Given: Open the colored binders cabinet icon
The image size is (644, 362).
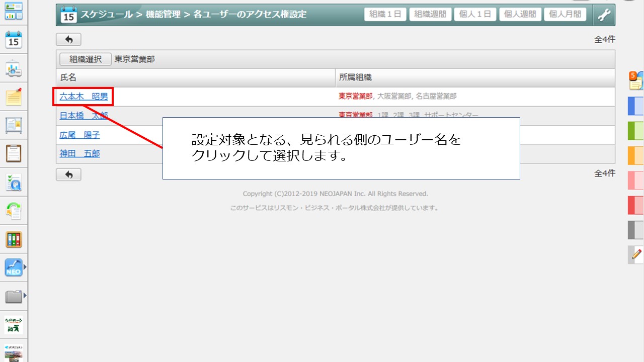Looking at the screenshot, I should click(14, 240).
